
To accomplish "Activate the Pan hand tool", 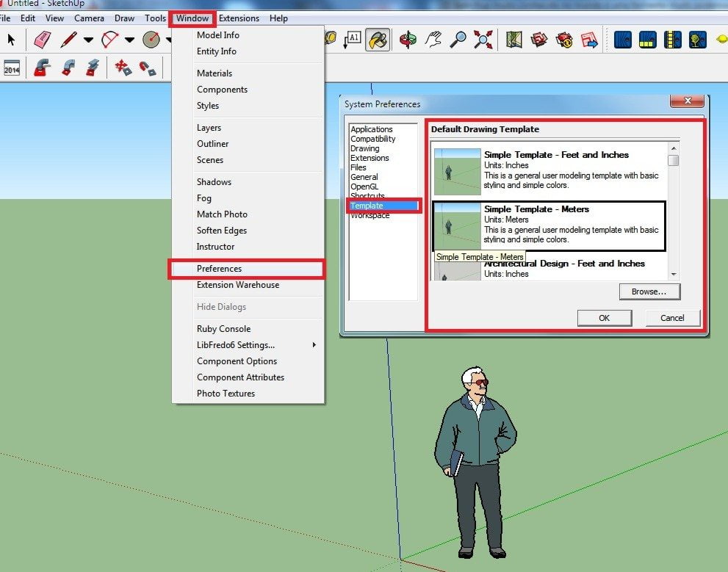I will tap(433, 40).
